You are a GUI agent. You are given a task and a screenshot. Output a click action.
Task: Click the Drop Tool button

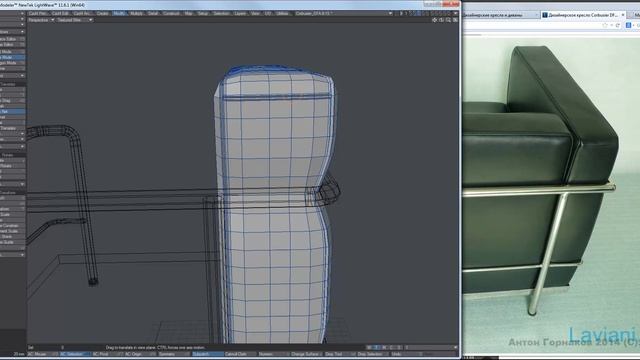point(340,354)
